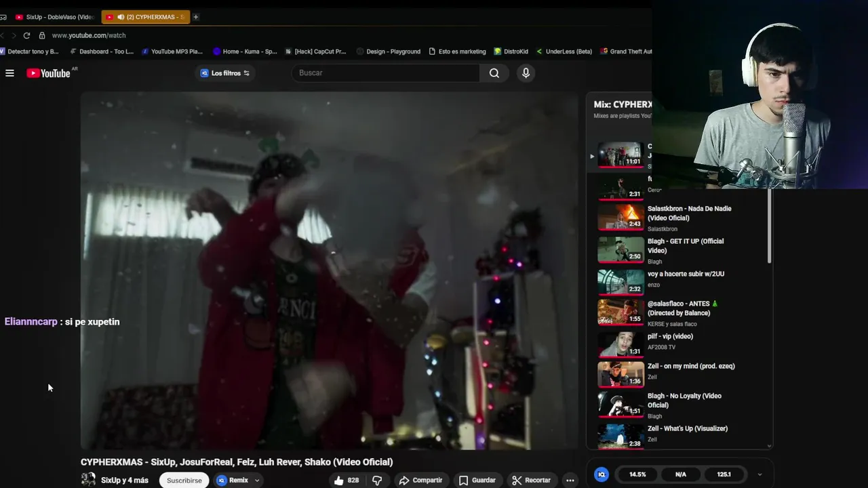Click the 125.1 stat pill

724,474
